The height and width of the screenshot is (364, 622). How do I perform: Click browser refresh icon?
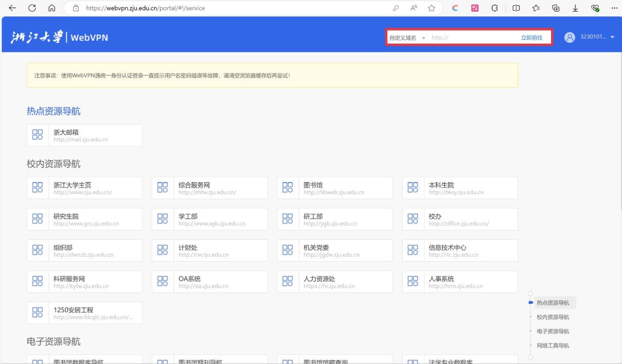pos(32,8)
